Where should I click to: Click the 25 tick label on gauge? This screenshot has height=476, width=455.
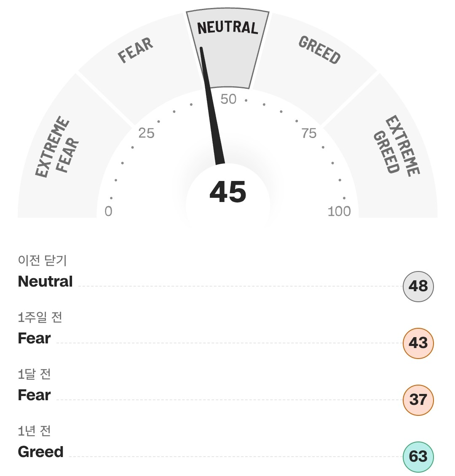click(x=146, y=133)
